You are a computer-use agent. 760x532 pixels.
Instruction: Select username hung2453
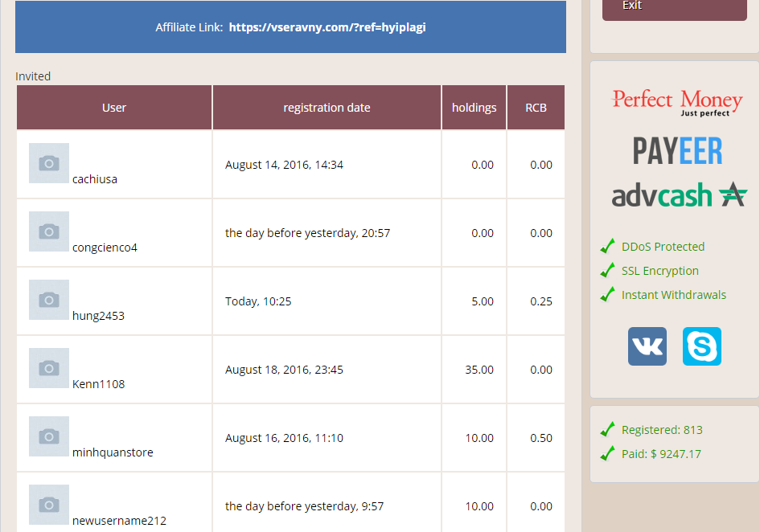click(x=98, y=316)
